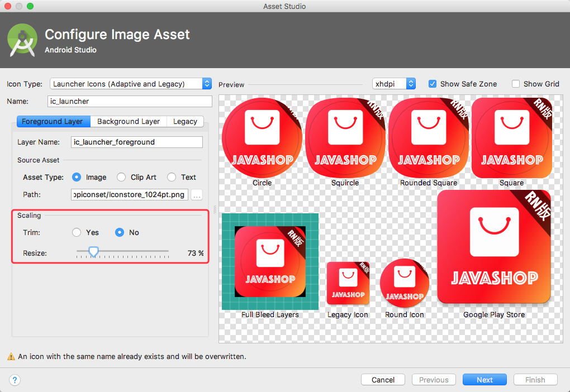Select Text asset type radio button
This screenshot has width=570, height=392.
171,177
